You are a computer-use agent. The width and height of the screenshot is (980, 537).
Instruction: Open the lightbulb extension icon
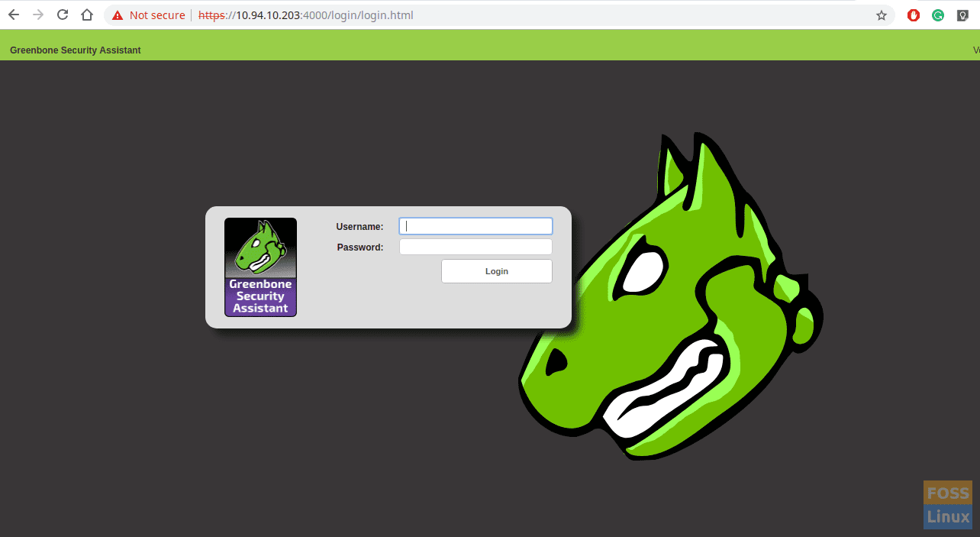coord(962,15)
